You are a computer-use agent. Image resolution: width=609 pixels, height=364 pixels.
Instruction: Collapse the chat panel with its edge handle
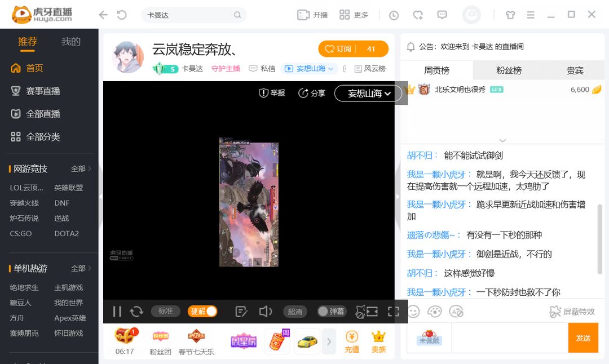(x=398, y=197)
